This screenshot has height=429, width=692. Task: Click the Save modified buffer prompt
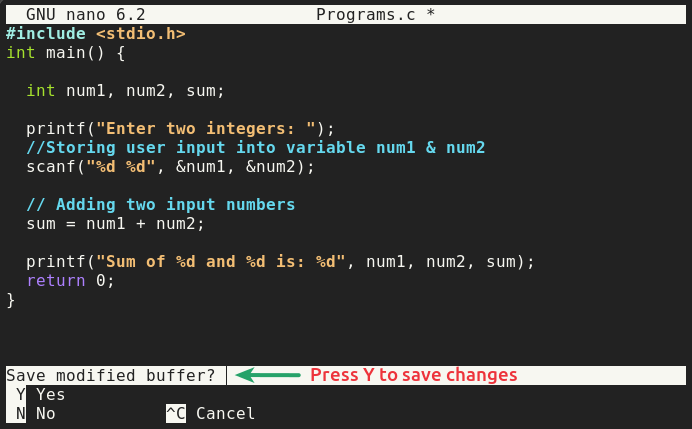coord(111,375)
